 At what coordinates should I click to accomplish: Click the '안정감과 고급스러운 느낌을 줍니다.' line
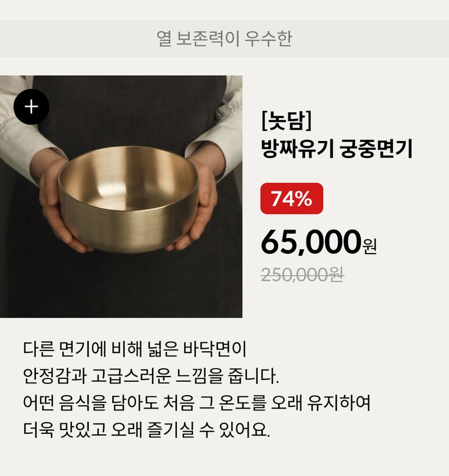click(x=150, y=376)
